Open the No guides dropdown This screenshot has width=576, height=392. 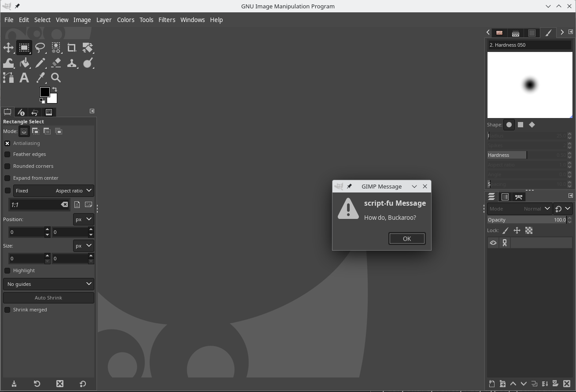point(48,284)
